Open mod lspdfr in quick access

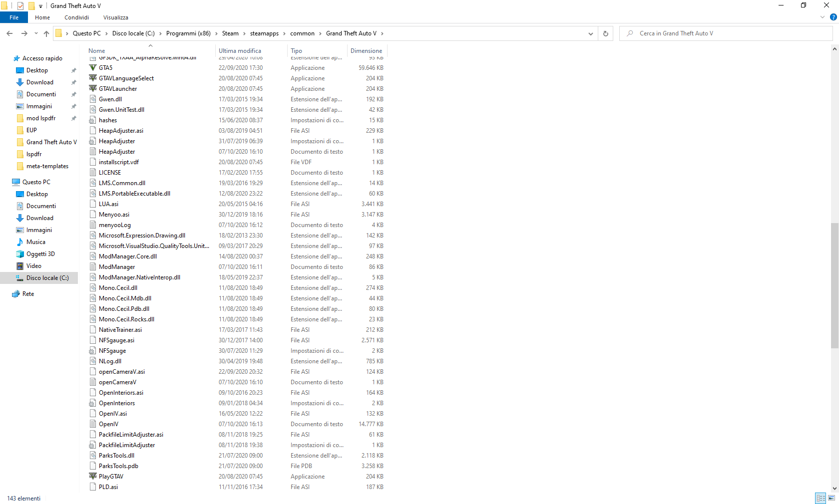pyautogui.click(x=41, y=118)
